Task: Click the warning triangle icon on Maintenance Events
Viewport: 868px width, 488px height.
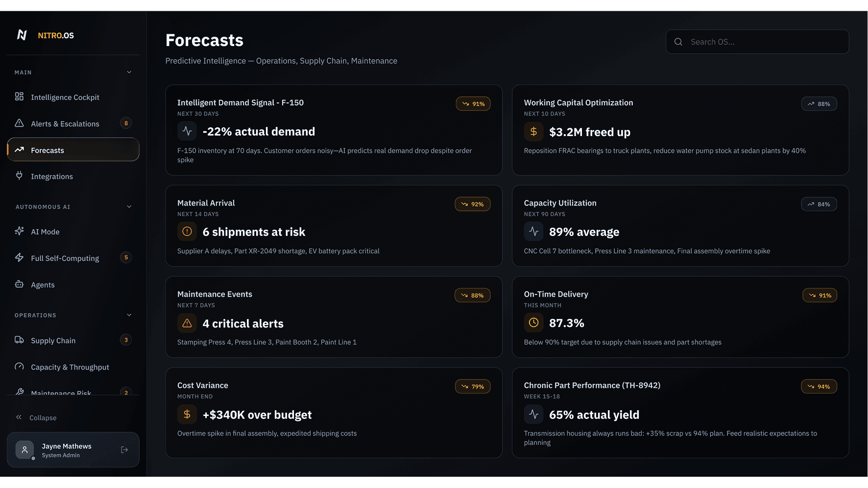Action: tap(187, 323)
